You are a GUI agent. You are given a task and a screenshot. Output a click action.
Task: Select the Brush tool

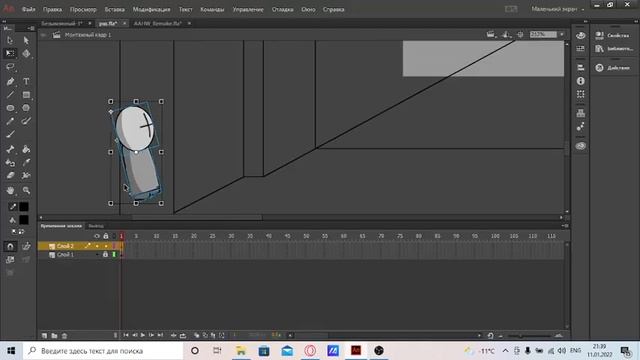pyautogui.click(x=10, y=134)
